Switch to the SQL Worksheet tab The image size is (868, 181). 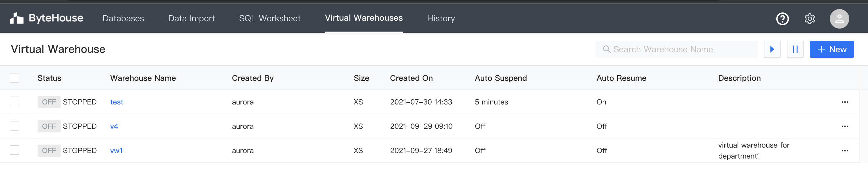[x=270, y=19]
